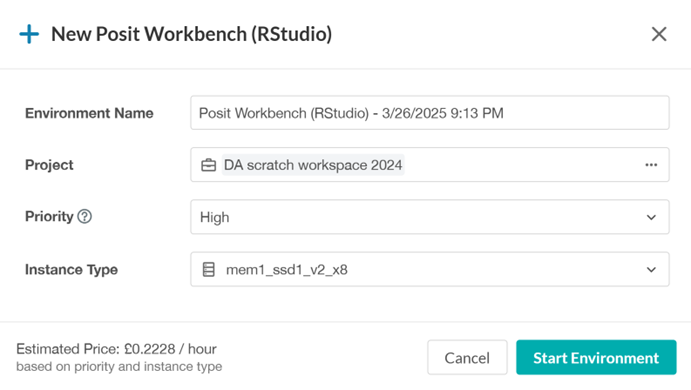Open the Project field ellipsis options

[x=651, y=165]
